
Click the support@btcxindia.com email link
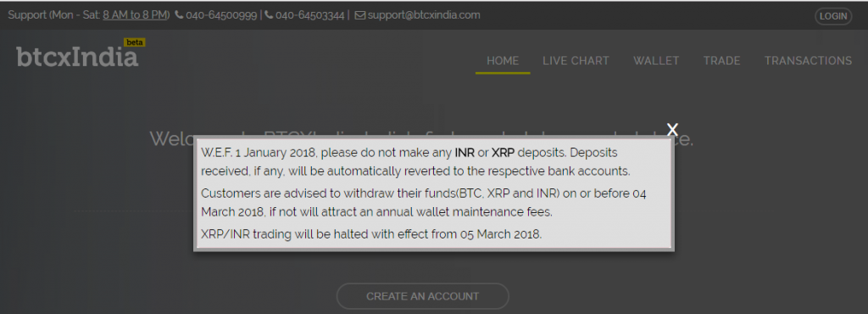coord(424,15)
